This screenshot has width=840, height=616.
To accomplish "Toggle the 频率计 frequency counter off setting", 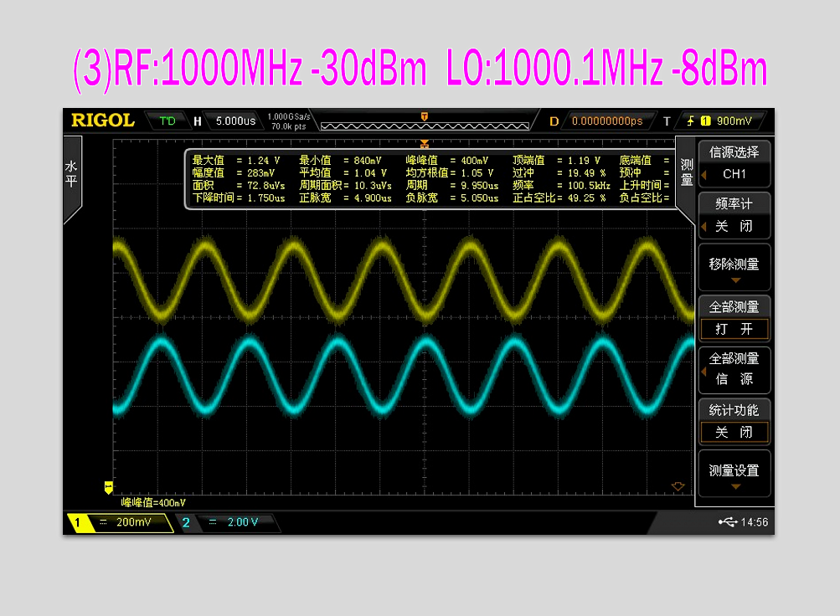I will pos(734,226).
